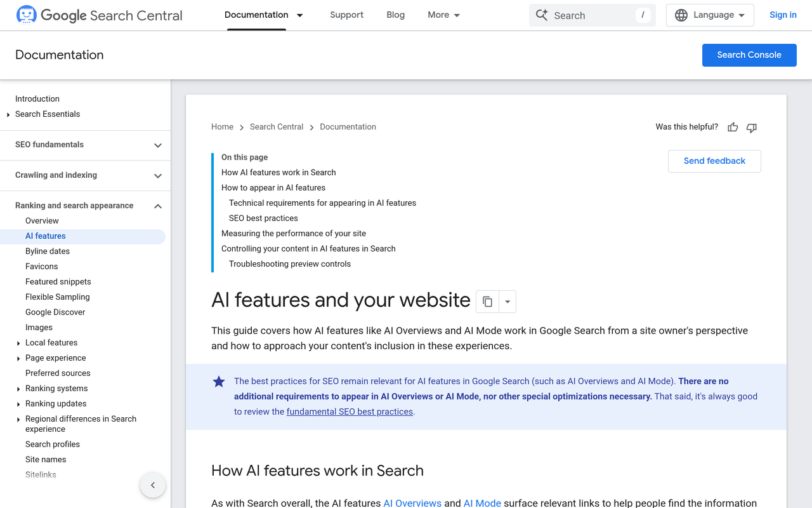Select the Documentation tab
This screenshot has width=812, height=508.
256,15
